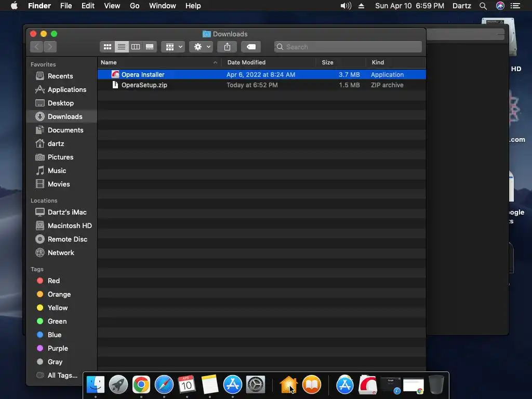Click the eject icon in menu bar
This screenshot has width=532, height=399.
[x=362, y=6]
